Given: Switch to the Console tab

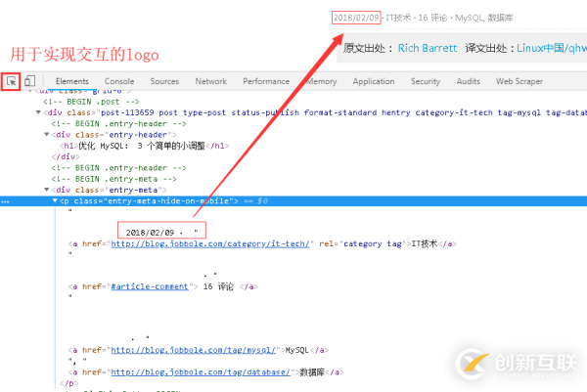Looking at the screenshot, I should pyautogui.click(x=119, y=81).
